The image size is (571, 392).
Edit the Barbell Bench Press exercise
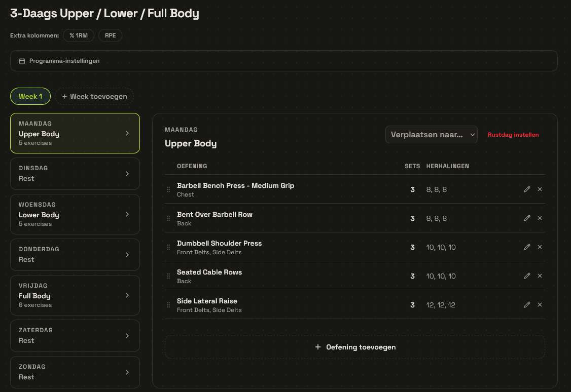pyautogui.click(x=527, y=189)
